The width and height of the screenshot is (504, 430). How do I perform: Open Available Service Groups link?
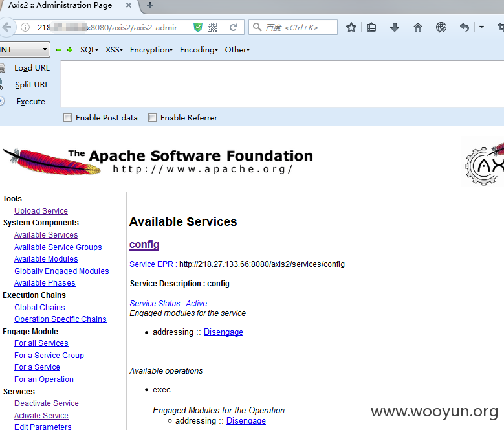[58, 247]
